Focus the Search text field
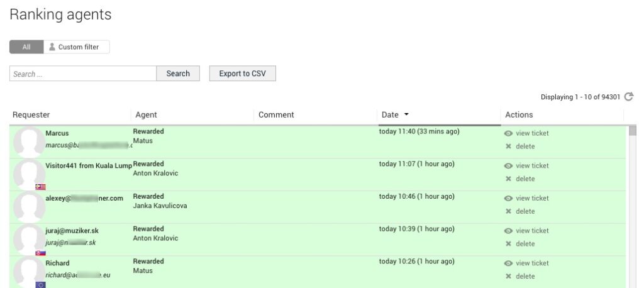 (x=83, y=74)
